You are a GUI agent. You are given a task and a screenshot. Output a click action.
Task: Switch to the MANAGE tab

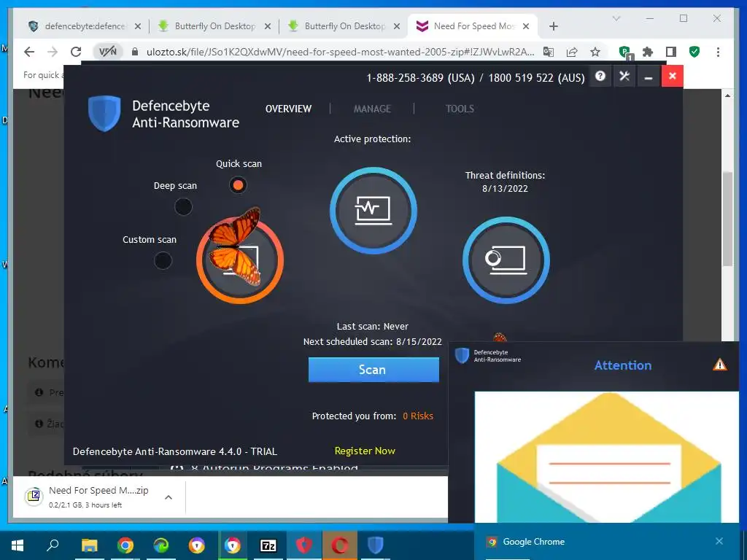click(x=372, y=109)
